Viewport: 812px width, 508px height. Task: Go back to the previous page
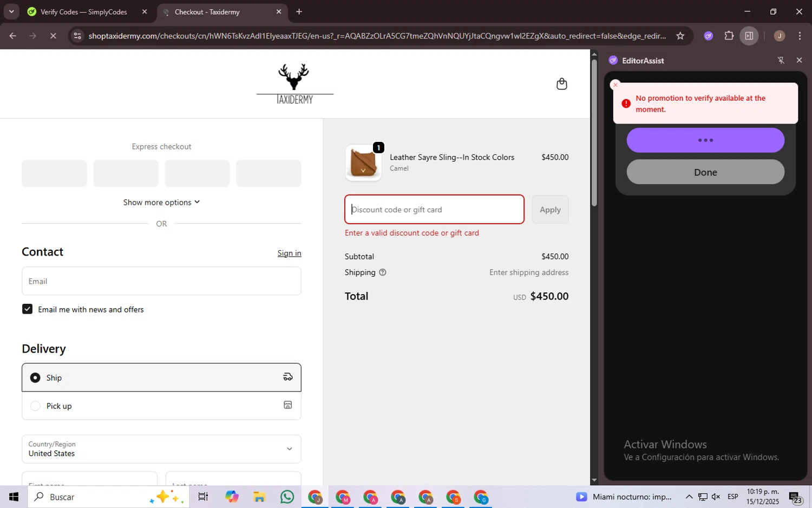(x=12, y=36)
